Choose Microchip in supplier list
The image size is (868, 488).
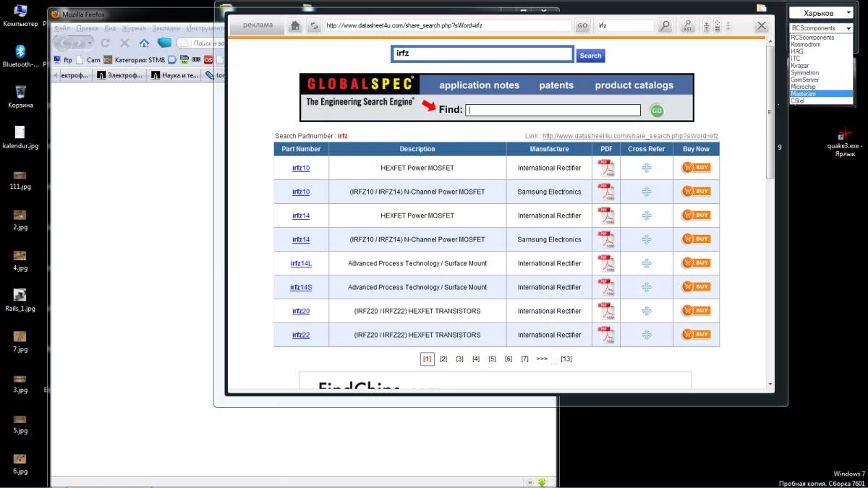(x=822, y=87)
